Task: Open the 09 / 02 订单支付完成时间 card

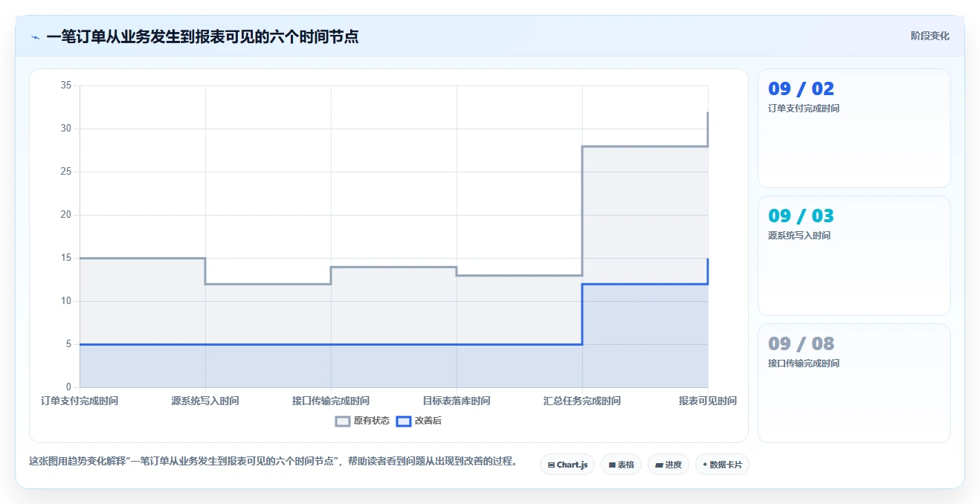Action: pyautogui.click(x=854, y=128)
